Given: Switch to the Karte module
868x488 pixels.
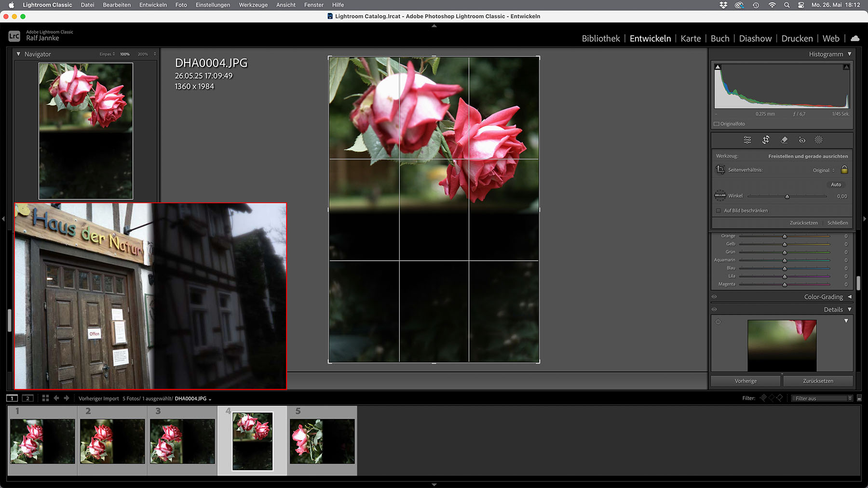Looking at the screenshot, I should pos(691,39).
